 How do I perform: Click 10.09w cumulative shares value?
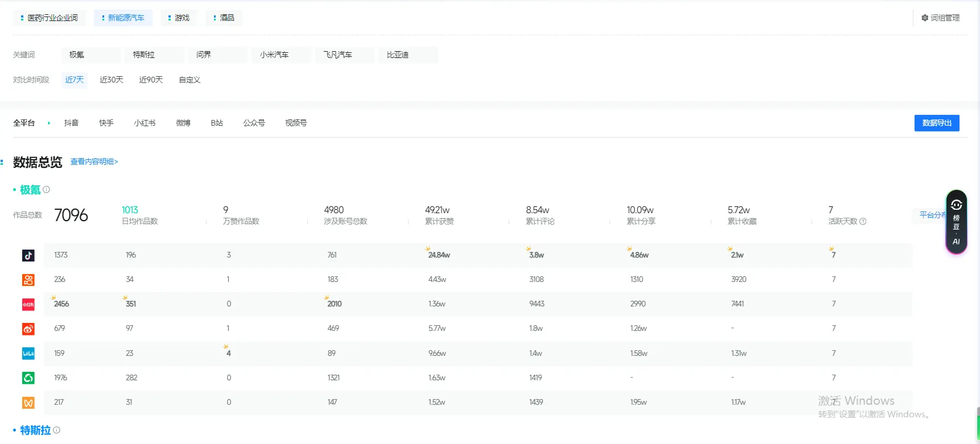pyautogui.click(x=640, y=210)
